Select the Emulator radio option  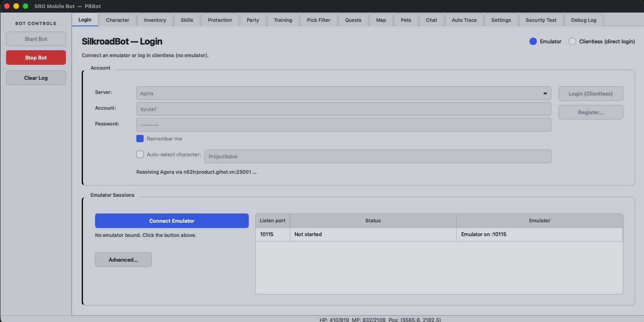coord(533,41)
